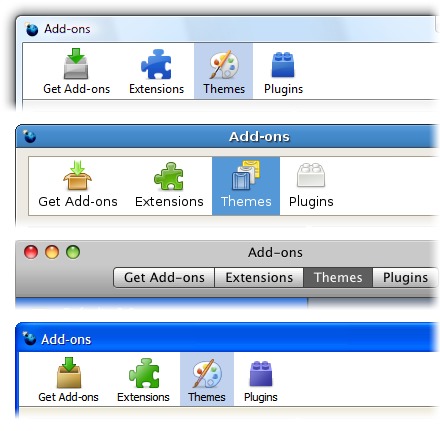The height and width of the screenshot is (431, 440).
Task: Open Get Add-ons in the XP-style window
Action: (x=68, y=379)
